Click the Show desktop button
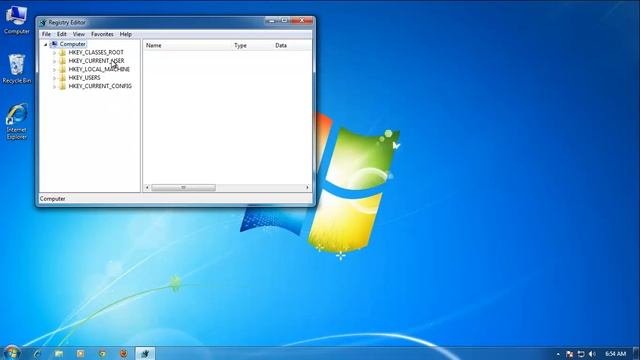The height and width of the screenshot is (360, 640). pos(637,353)
